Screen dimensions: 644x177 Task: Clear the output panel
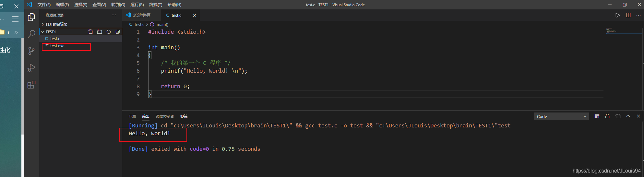point(597,116)
